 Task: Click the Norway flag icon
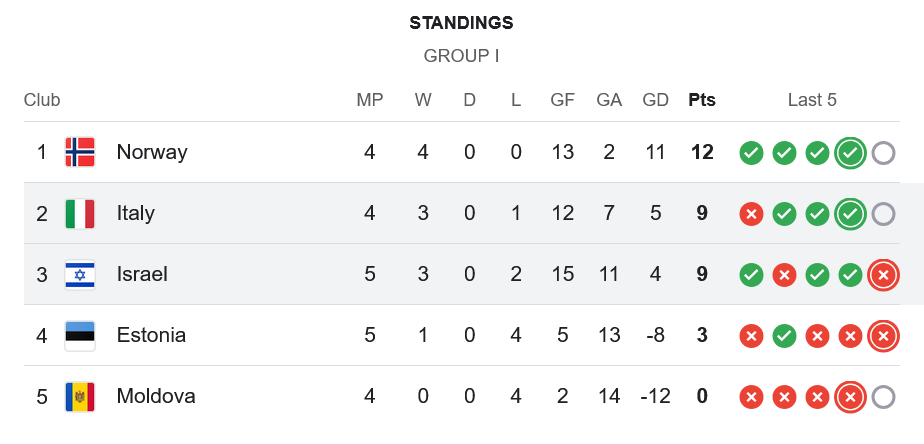80,152
